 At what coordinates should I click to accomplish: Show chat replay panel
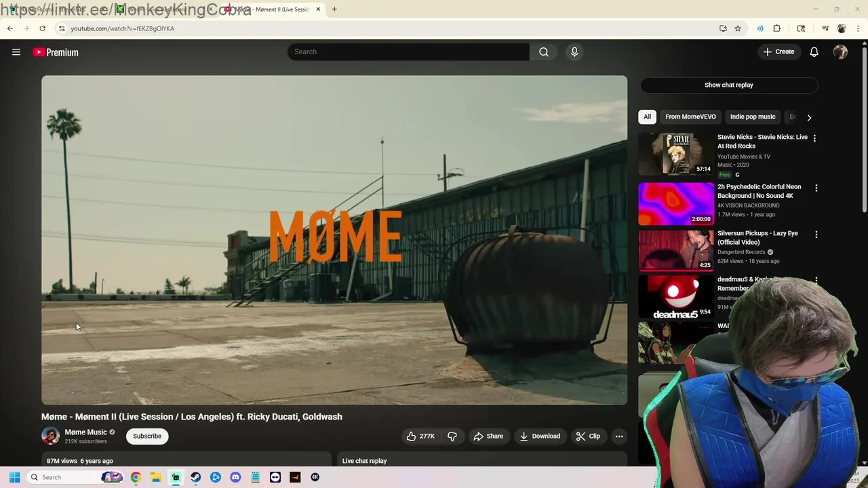click(x=729, y=85)
